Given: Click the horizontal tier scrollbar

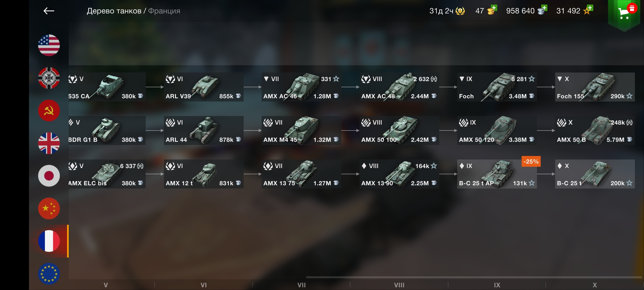Looking at the screenshot, I should (x=474, y=277).
